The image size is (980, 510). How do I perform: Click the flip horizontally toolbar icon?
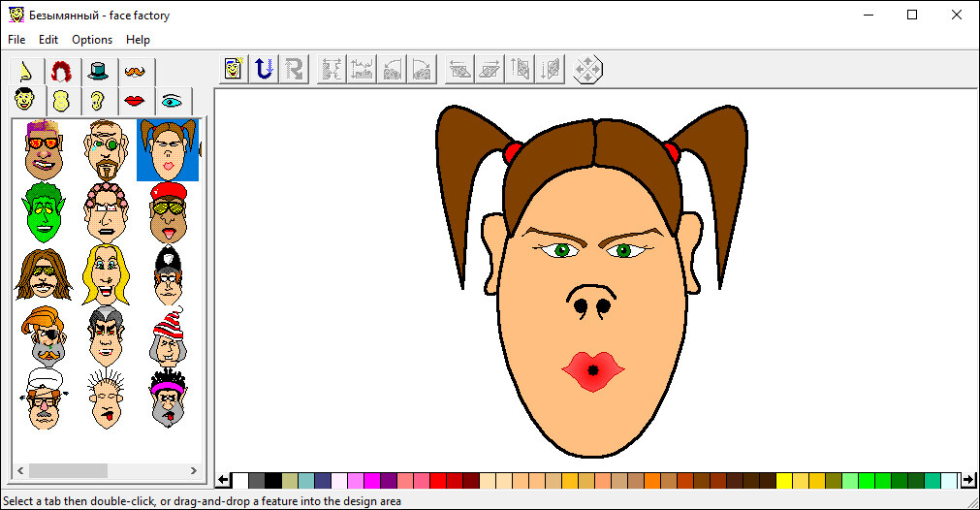(332, 69)
